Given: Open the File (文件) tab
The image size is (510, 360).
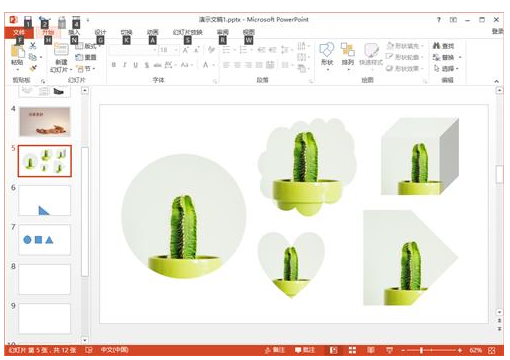Looking at the screenshot, I should pyautogui.click(x=19, y=32).
